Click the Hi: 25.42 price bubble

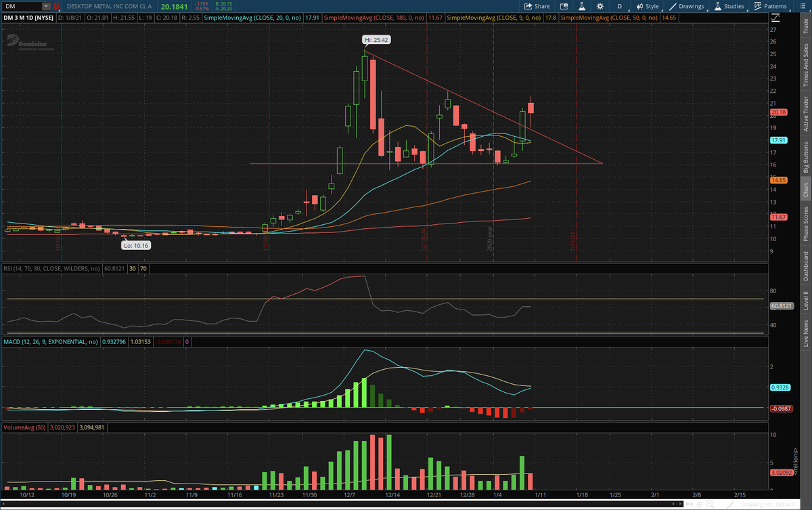pos(377,40)
